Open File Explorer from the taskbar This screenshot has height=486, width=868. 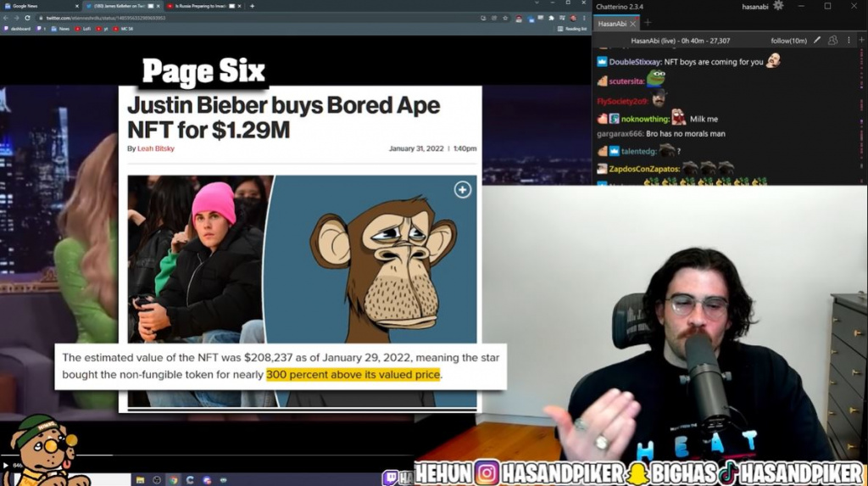click(140, 480)
